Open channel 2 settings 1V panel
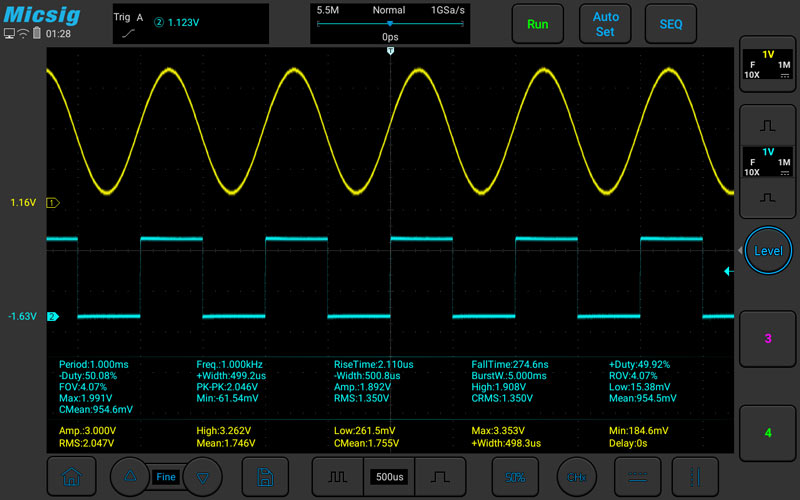The image size is (800, 500). (767, 162)
